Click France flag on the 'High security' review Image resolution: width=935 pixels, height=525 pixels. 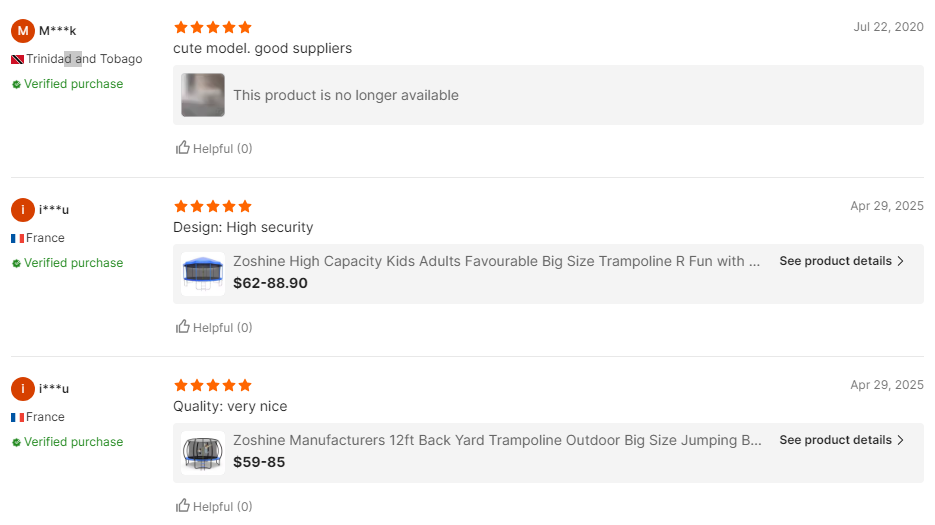tap(17, 238)
